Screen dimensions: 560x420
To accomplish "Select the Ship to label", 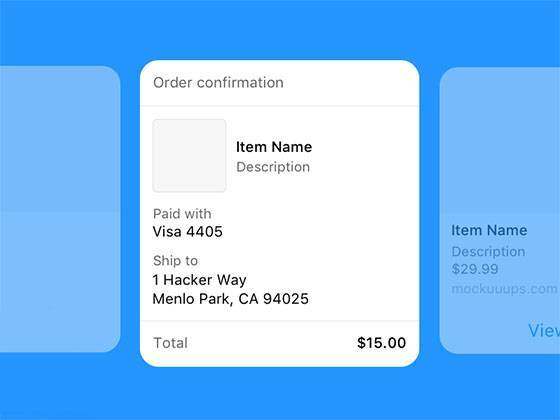I will click(x=175, y=260).
